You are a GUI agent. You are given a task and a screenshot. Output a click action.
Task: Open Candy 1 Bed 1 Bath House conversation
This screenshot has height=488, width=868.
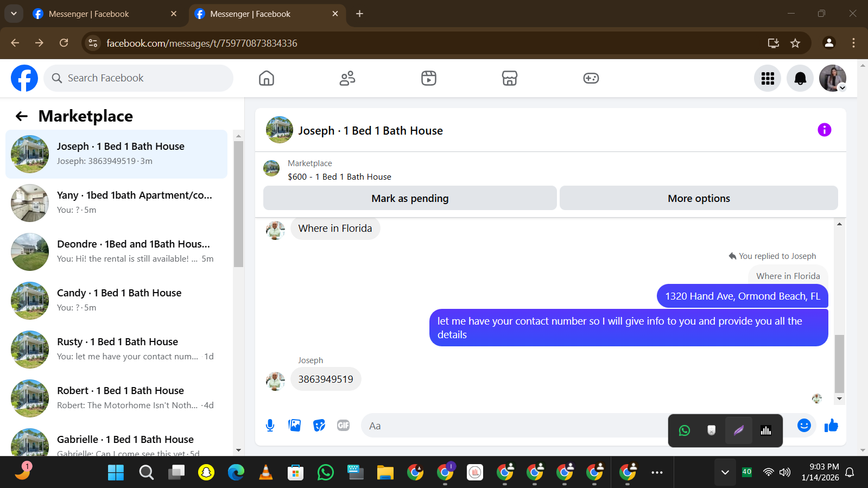117,301
